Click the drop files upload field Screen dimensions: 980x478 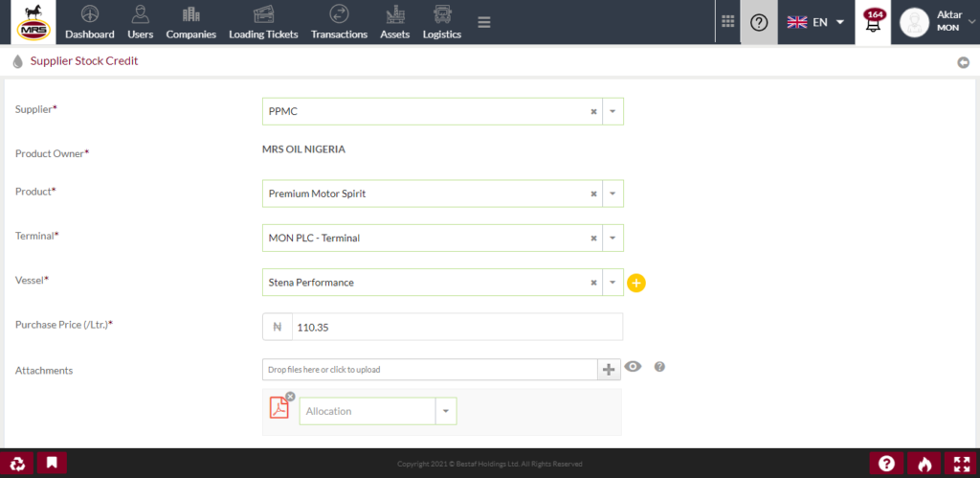coord(430,370)
